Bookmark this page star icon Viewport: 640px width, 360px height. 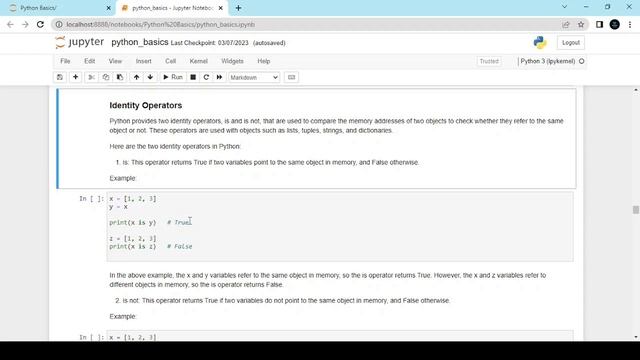point(581,24)
